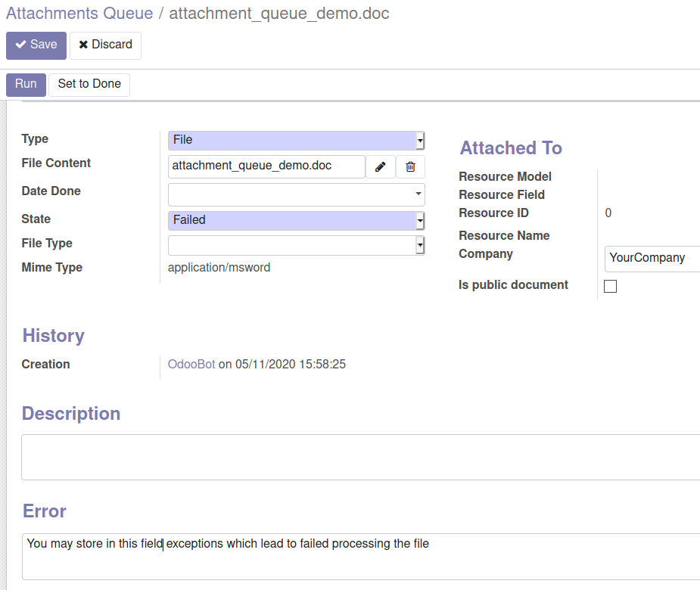Click the file name input field
This screenshot has width=700, height=590.
click(x=266, y=166)
